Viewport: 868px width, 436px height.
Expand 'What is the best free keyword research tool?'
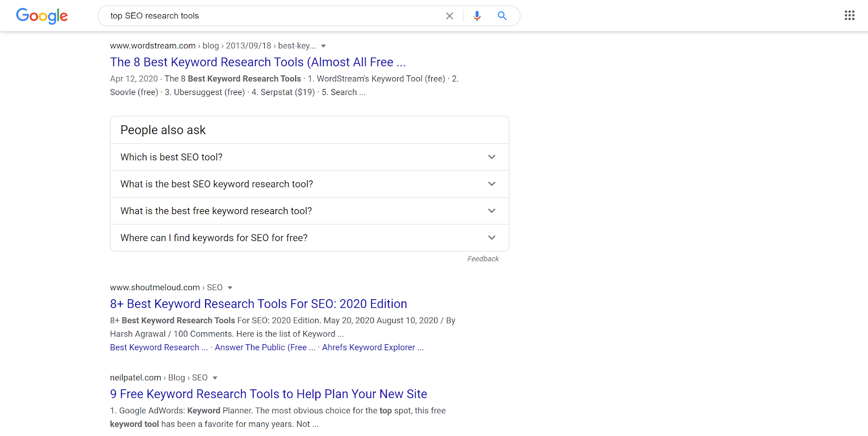309,211
